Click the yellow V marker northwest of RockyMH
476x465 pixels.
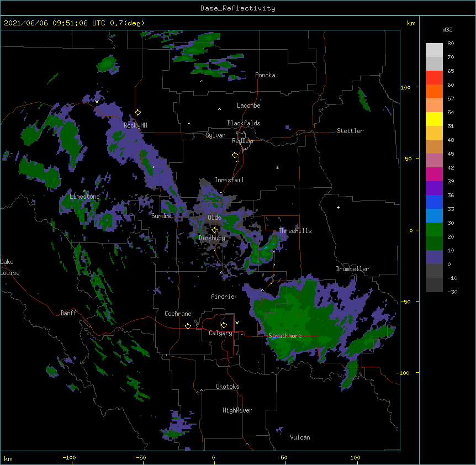tap(97, 102)
